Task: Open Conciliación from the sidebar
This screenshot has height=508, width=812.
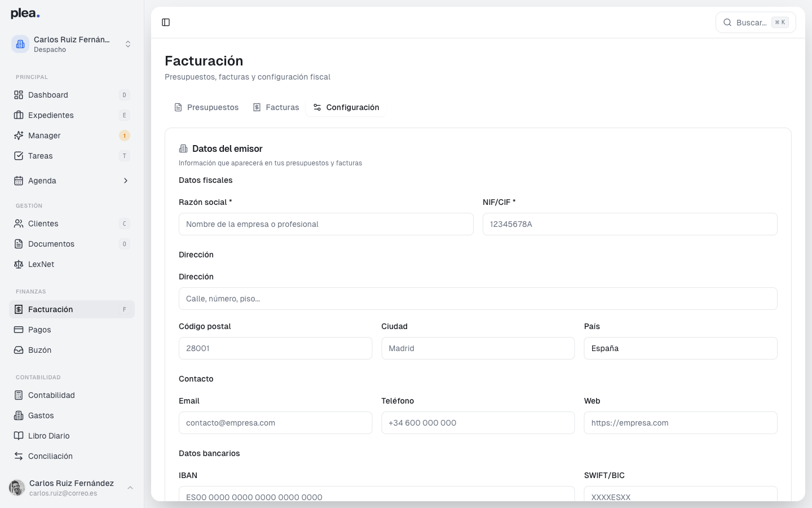Action: [50, 456]
